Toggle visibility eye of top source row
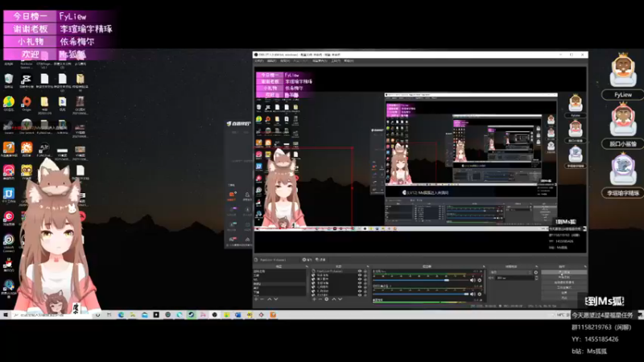This screenshot has width=644, height=362. (x=360, y=271)
